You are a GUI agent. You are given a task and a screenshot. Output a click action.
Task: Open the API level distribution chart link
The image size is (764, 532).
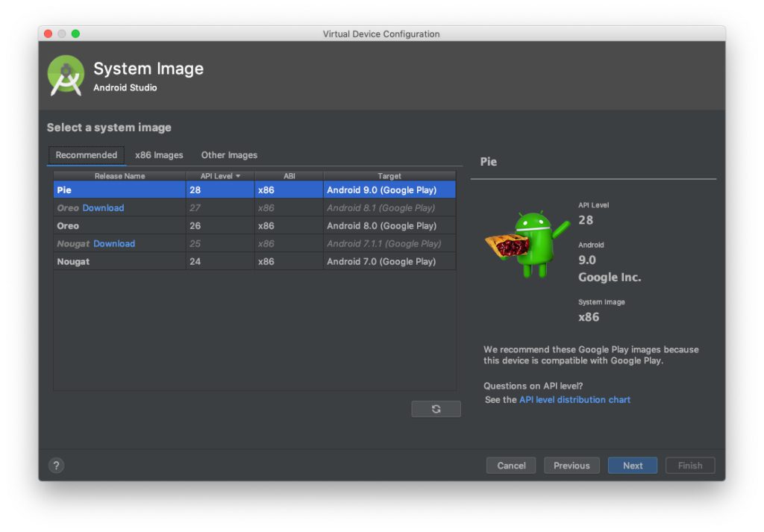click(x=574, y=399)
